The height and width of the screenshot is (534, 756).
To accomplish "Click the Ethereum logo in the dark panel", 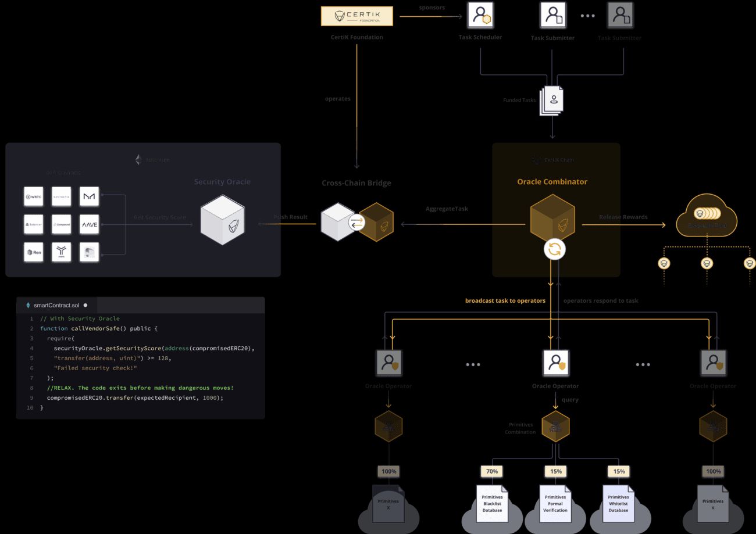I will click(x=138, y=160).
